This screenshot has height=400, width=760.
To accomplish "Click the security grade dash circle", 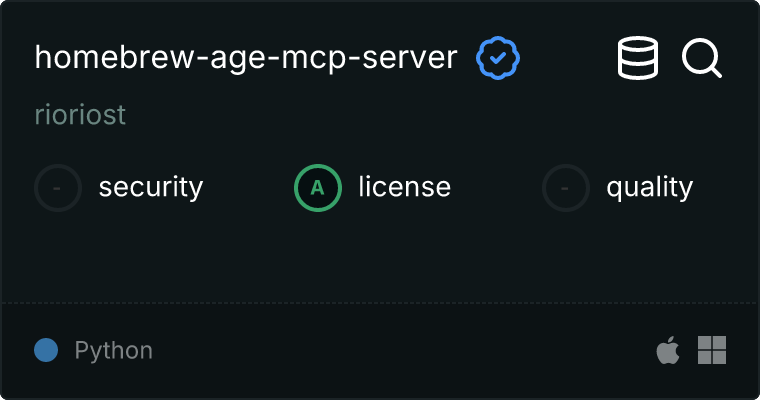I will [58, 187].
